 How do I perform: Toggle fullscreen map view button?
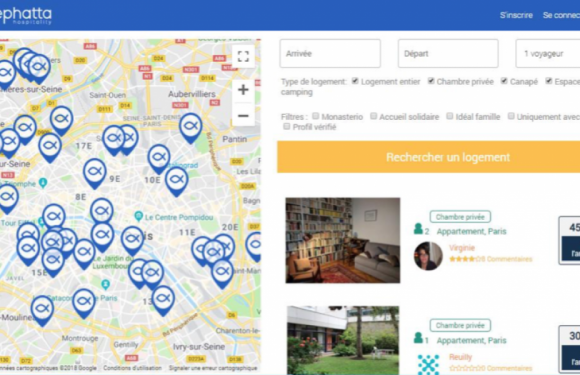coord(243,57)
